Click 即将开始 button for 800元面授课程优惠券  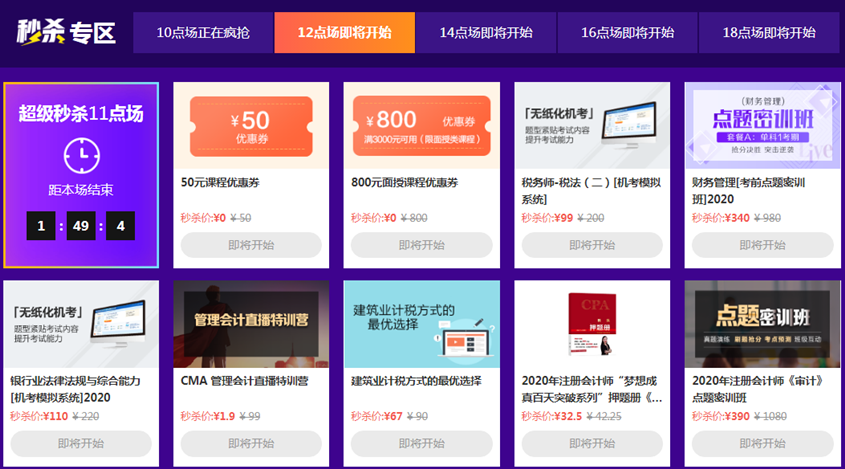[421, 245]
